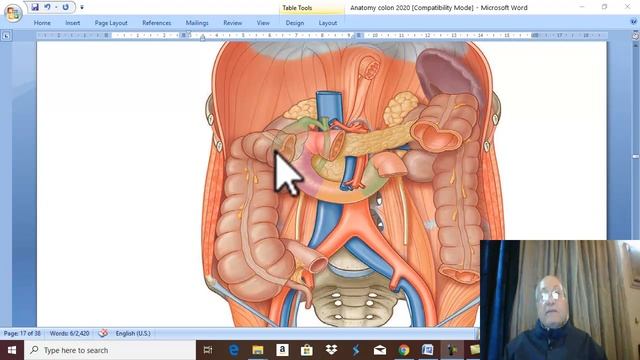Open Google Chrome from the taskbar
Screen dimensions: 640x360
click(x=404, y=350)
